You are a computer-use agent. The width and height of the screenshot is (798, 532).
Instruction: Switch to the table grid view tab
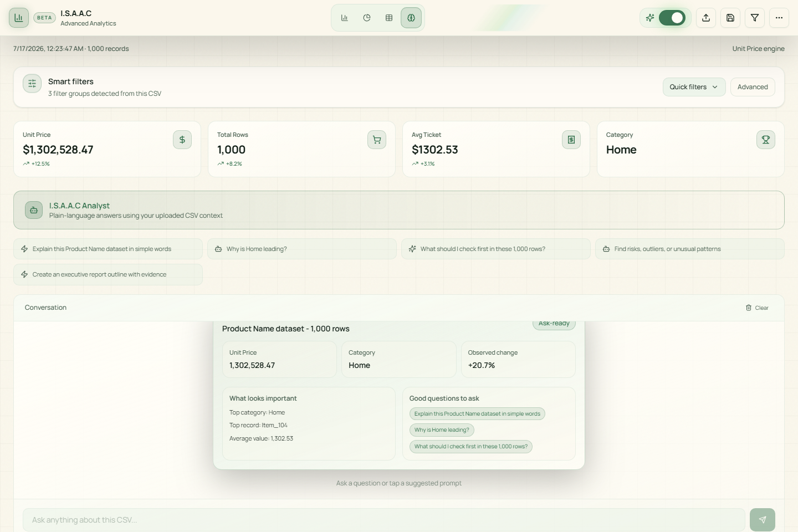(389, 18)
